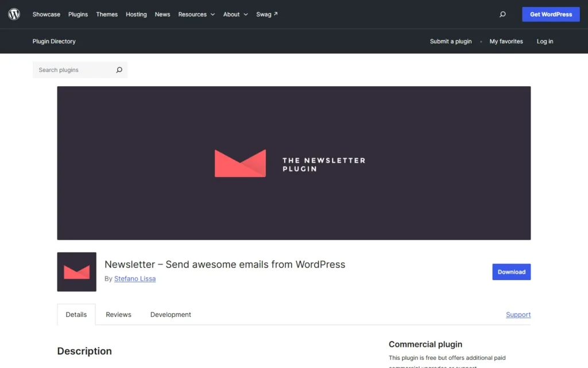Image resolution: width=588 pixels, height=368 pixels.
Task: Open the Support link
Action: click(x=518, y=315)
